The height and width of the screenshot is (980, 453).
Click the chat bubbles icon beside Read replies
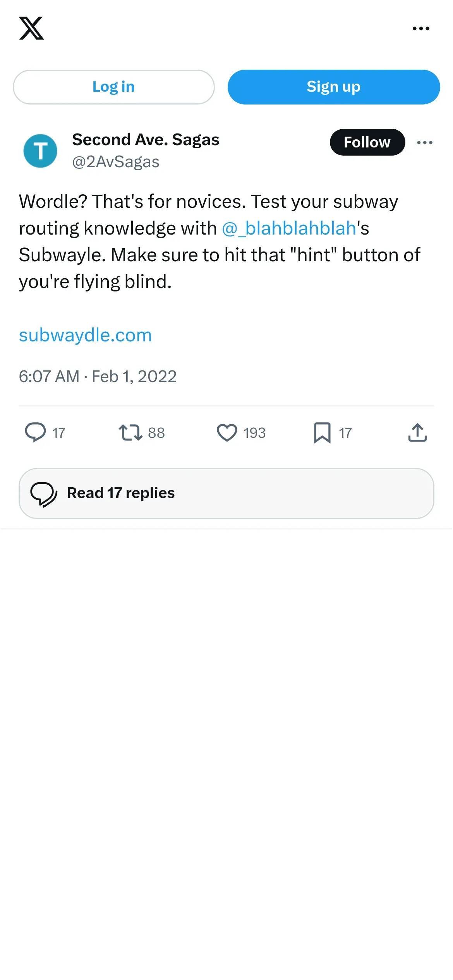(x=44, y=494)
